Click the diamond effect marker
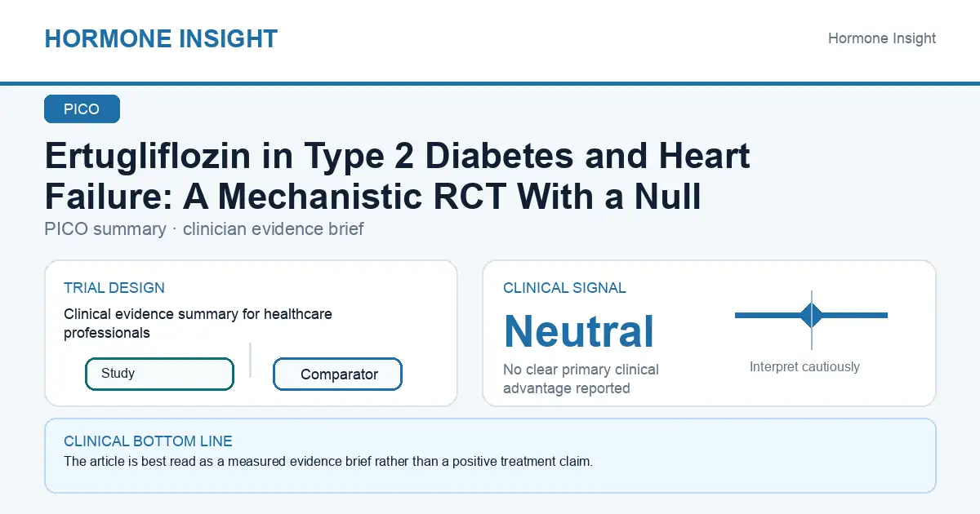 coord(812,315)
